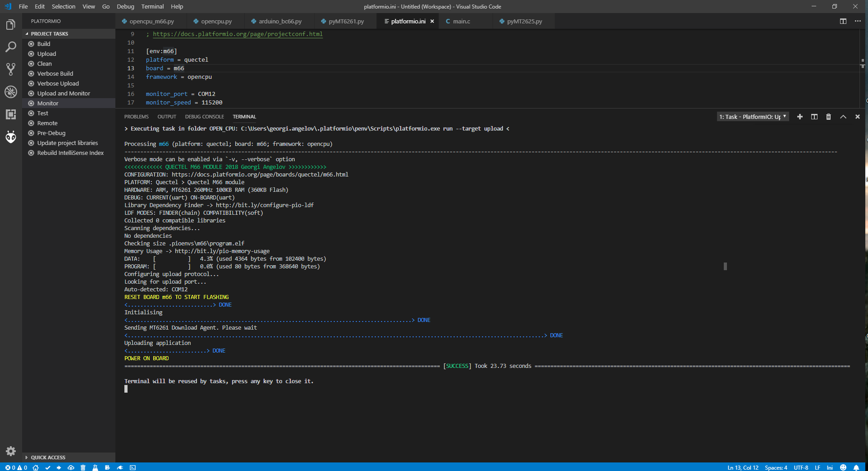Run the Build project task

69,44
